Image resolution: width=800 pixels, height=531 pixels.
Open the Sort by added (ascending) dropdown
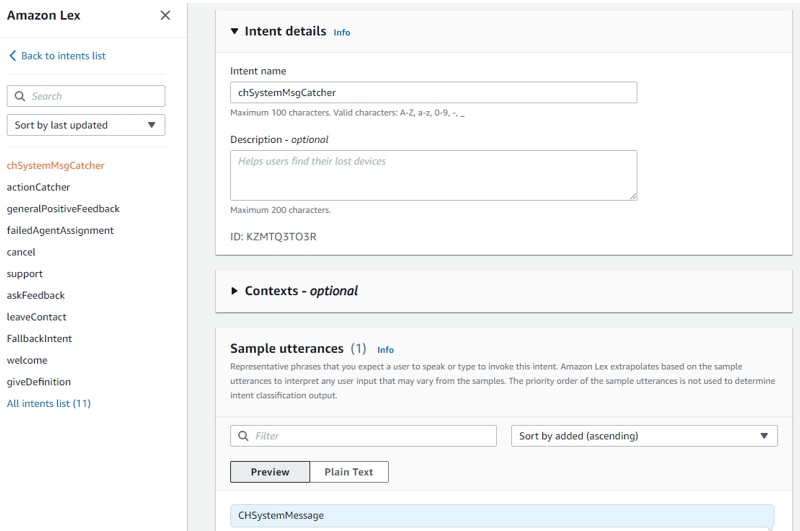pos(643,436)
